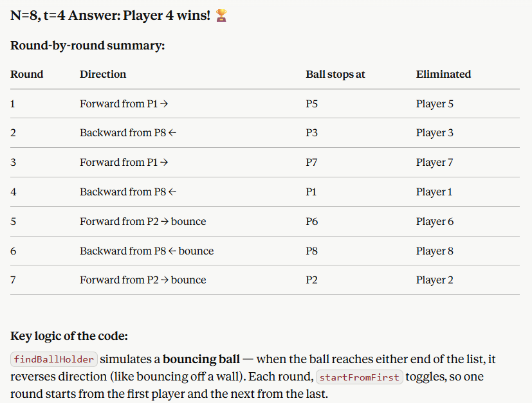Click the Direction column header
This screenshot has height=403, width=532.
[103, 74]
